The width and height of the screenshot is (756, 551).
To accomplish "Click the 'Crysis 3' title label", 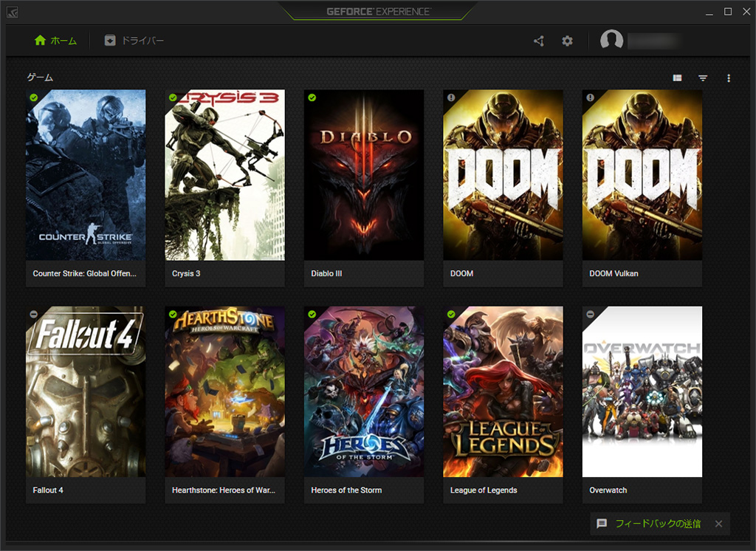I will point(186,273).
